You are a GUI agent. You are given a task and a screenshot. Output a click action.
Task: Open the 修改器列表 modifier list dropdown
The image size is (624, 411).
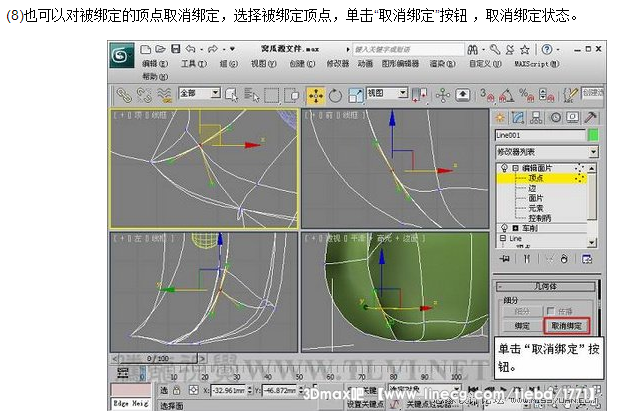point(547,152)
